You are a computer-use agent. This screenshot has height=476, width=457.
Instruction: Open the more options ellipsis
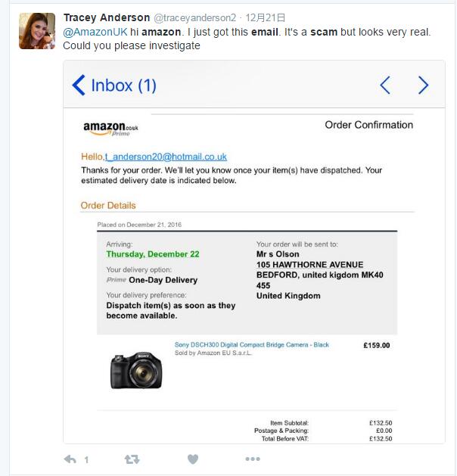253,459
